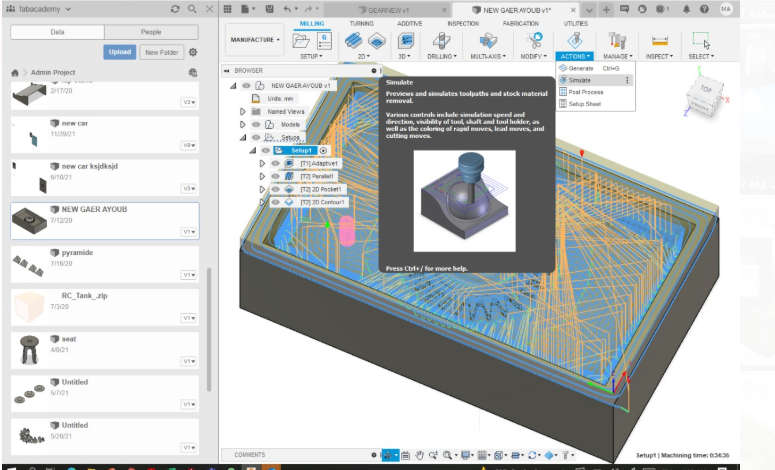Click the Modify scissors icon

pyautogui.click(x=534, y=41)
